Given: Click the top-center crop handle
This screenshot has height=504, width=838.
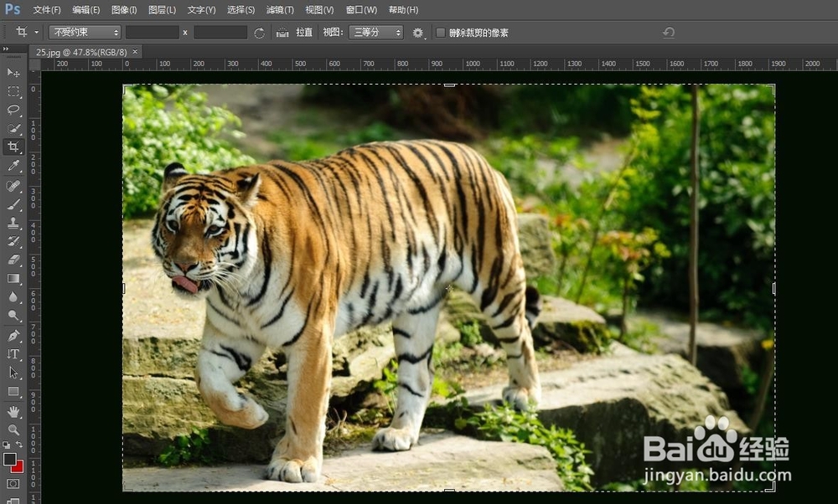Looking at the screenshot, I should pos(449,85).
